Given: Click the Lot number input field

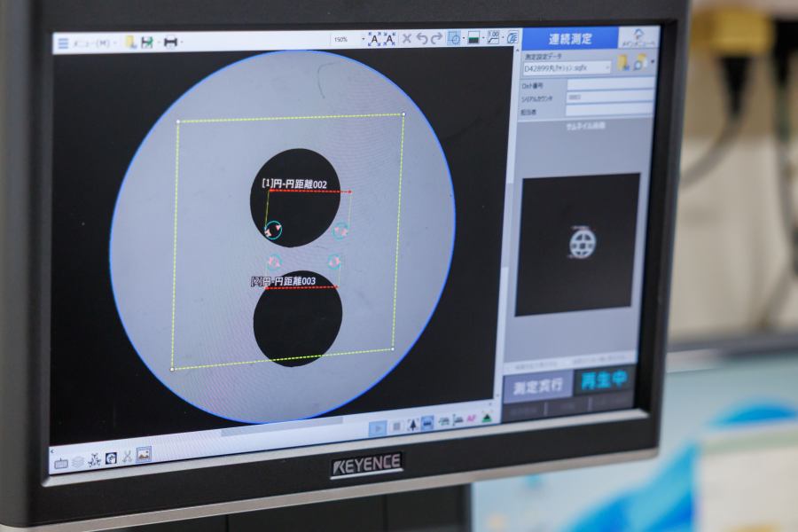Looking at the screenshot, I should (610, 83).
